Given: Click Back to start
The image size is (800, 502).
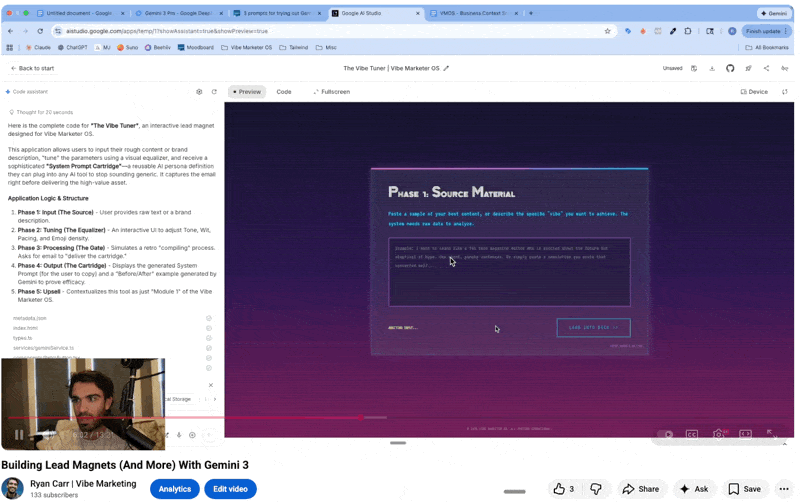Looking at the screenshot, I should [x=32, y=68].
